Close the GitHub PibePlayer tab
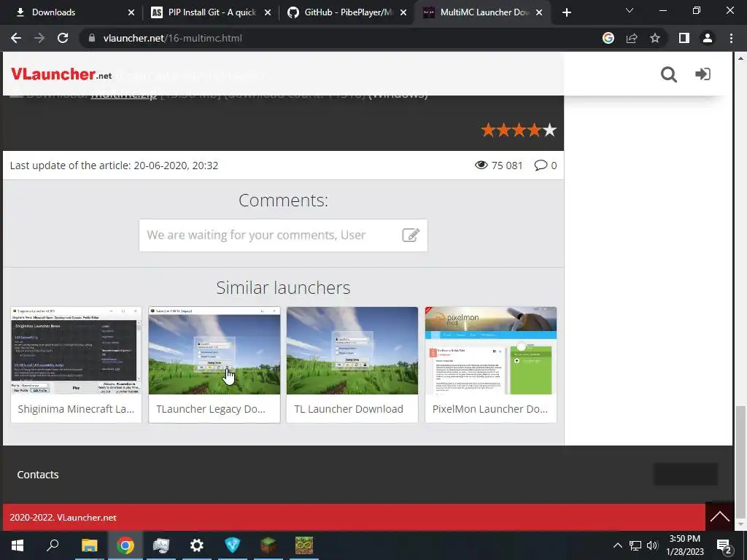The image size is (747, 560). [x=403, y=12]
